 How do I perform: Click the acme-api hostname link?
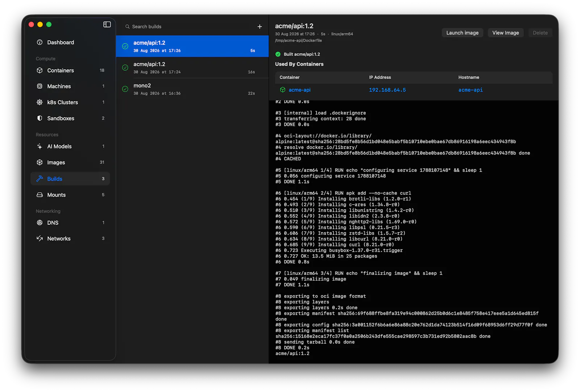click(x=471, y=90)
